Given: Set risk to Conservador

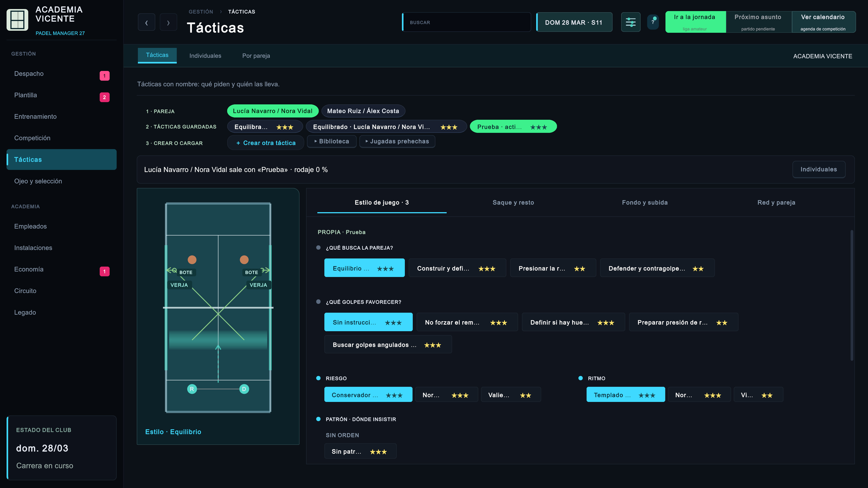Looking at the screenshot, I should [x=368, y=395].
